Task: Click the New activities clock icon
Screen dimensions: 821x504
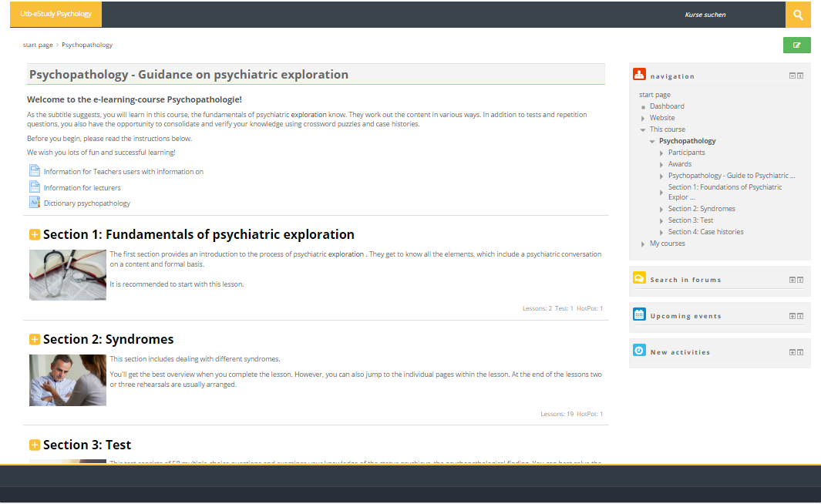Action: pyautogui.click(x=639, y=351)
